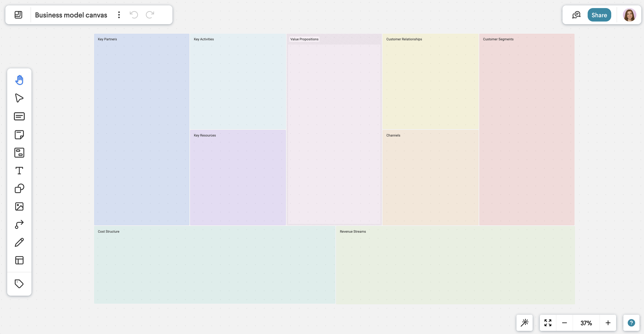Viewport: 644px width, 334px height.
Task: Choose the Connector tool
Action: pyautogui.click(x=19, y=224)
